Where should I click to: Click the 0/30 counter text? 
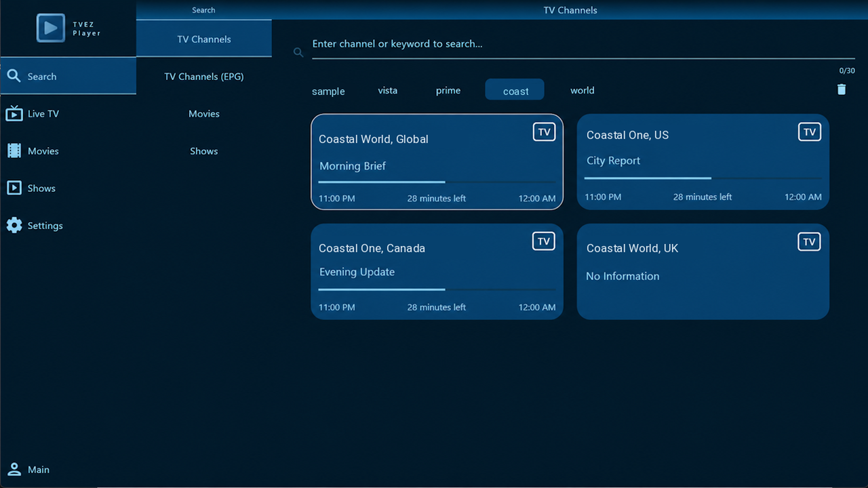[847, 70]
